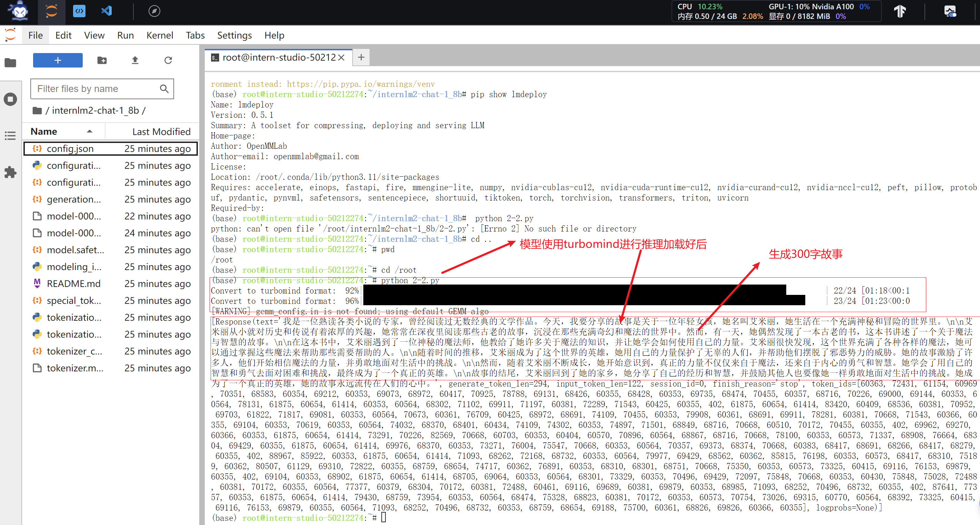Open the Running Terminals and Kernels sidebar icon
The image size is (980, 525).
click(x=10, y=99)
